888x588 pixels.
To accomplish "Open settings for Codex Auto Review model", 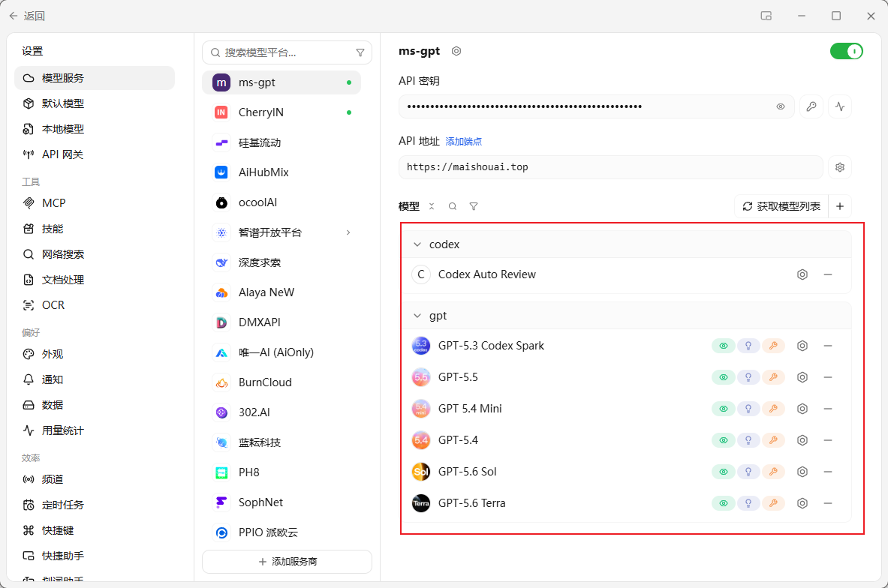I will coord(802,274).
